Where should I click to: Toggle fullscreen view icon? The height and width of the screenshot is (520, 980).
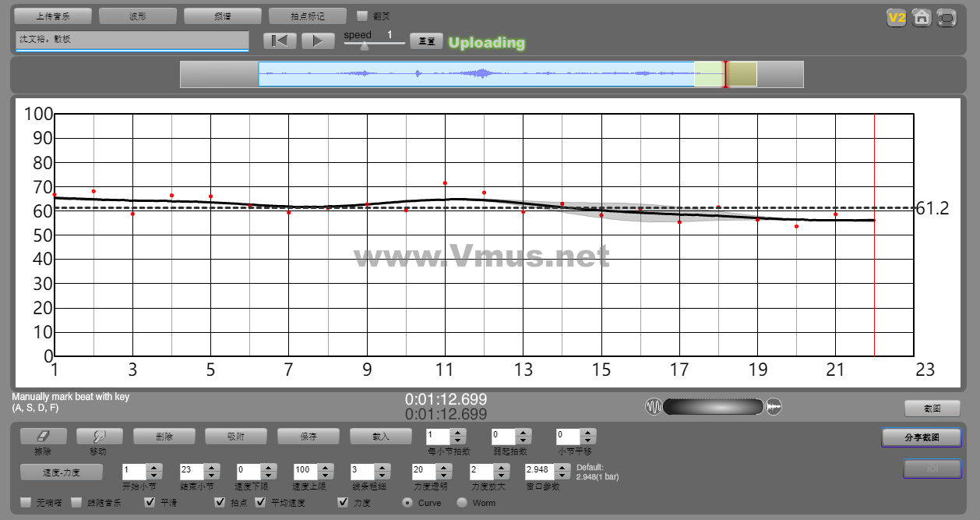947,17
